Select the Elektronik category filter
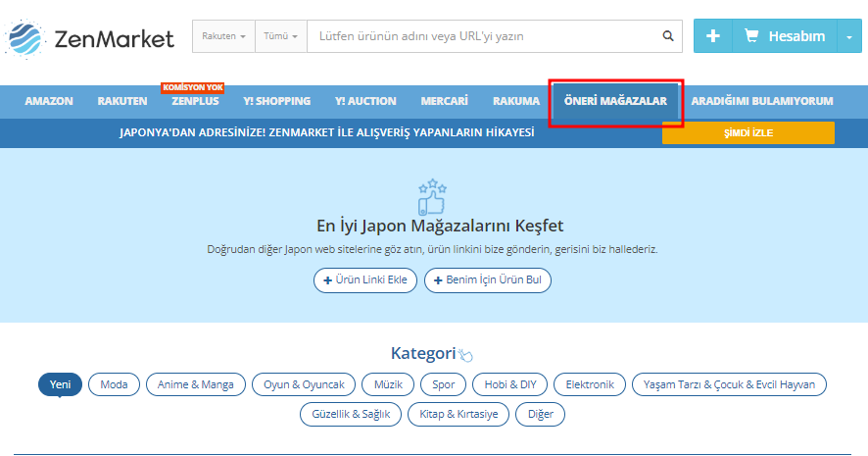This screenshot has height=456, width=868. (590, 384)
